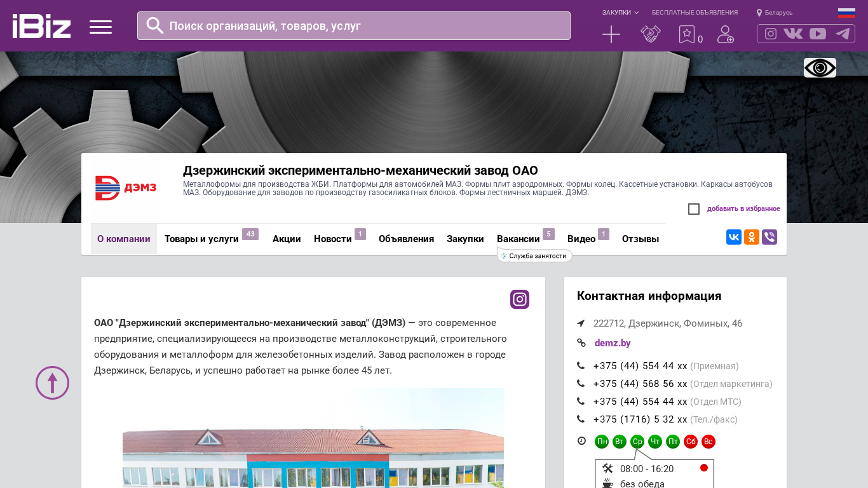Screen dimensions: 868x488
Task: Switch to the "Товары и услуги" tab
Action: (201, 239)
